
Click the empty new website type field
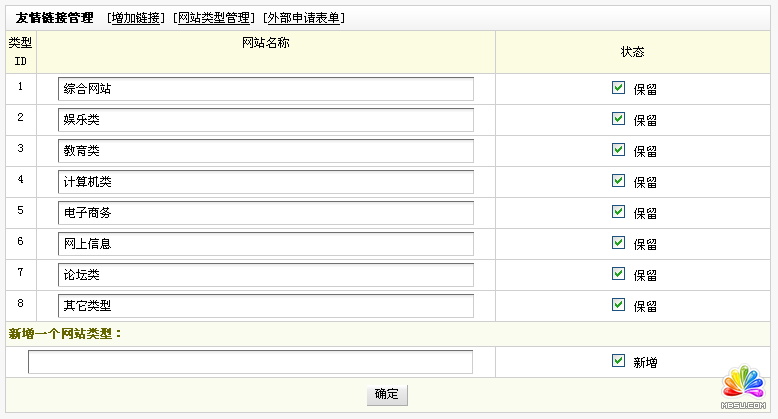point(250,362)
